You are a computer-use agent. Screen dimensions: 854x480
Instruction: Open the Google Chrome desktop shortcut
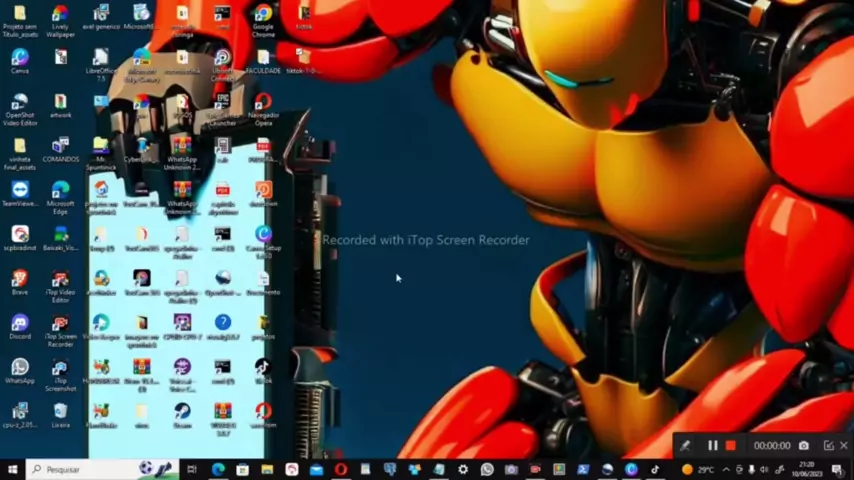[263, 20]
